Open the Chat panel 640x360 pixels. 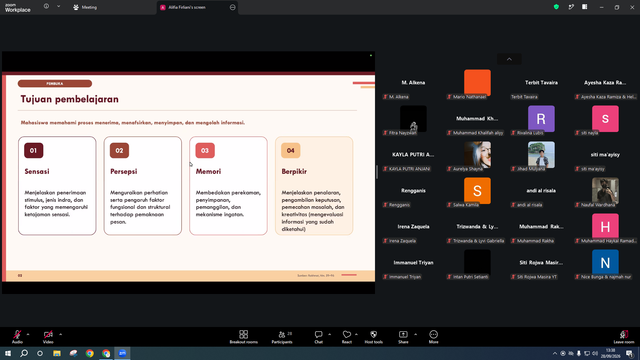coord(318,337)
